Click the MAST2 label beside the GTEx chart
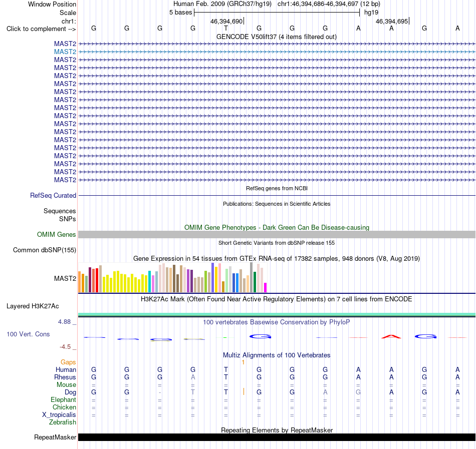The image size is (476, 449). 65,279
